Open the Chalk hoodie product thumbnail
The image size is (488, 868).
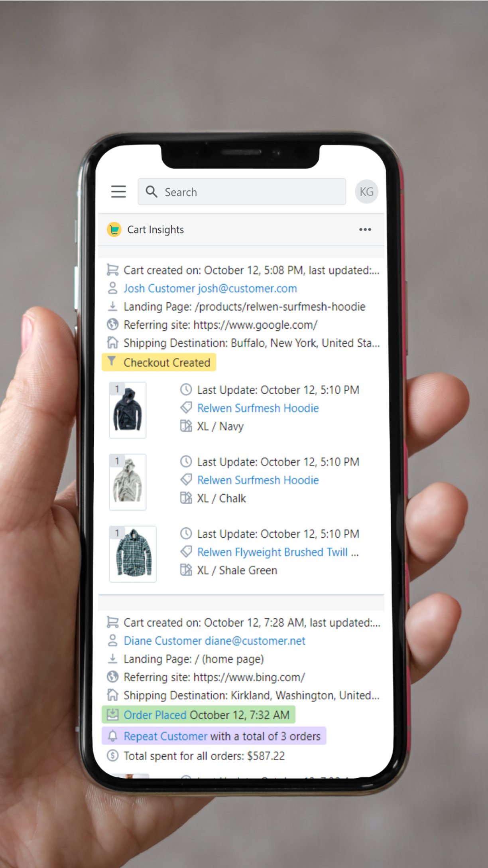(128, 482)
